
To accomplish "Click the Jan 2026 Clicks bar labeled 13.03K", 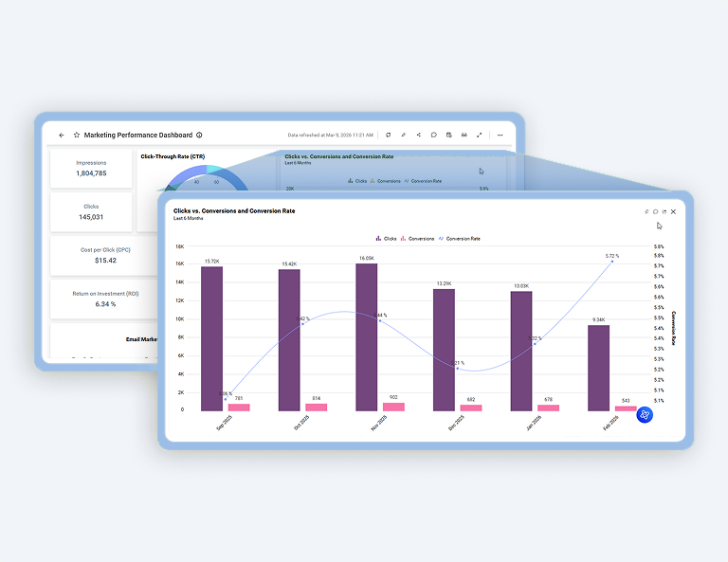I will click(x=521, y=352).
